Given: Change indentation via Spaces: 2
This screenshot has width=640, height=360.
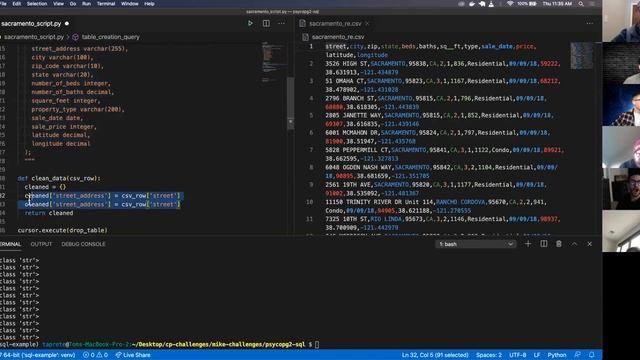Looking at the screenshot, I should coord(489,355).
